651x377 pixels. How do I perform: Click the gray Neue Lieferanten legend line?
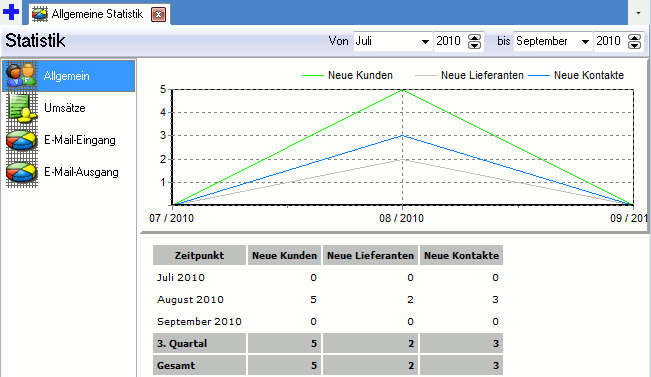click(426, 76)
